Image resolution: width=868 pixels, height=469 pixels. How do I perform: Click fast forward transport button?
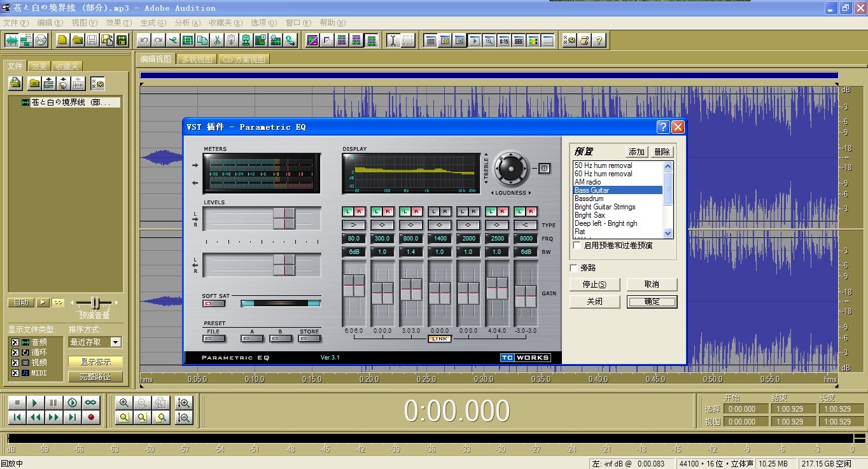(x=54, y=417)
